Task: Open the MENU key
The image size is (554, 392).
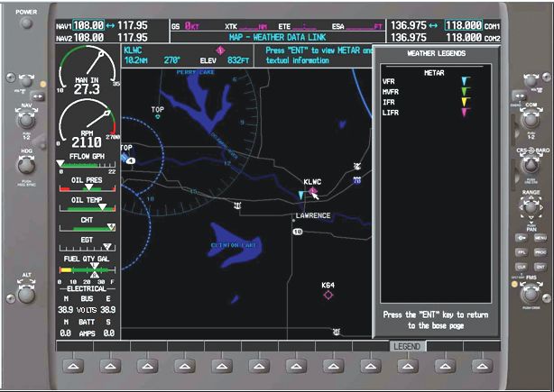Action: 540,238
